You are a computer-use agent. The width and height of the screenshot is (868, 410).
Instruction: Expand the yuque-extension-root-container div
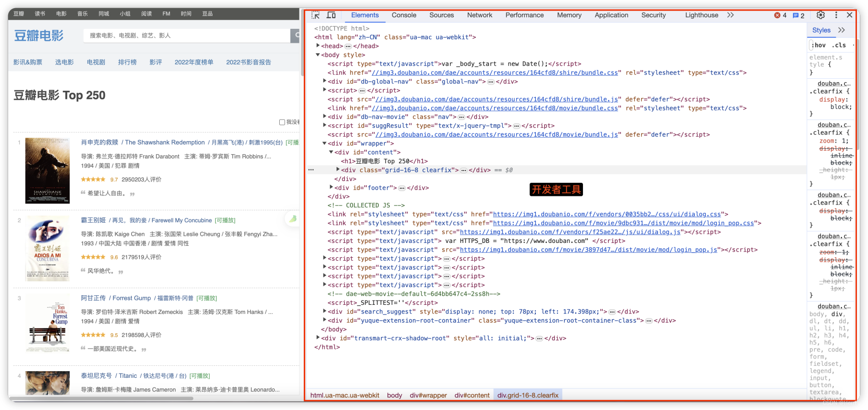pyautogui.click(x=324, y=320)
